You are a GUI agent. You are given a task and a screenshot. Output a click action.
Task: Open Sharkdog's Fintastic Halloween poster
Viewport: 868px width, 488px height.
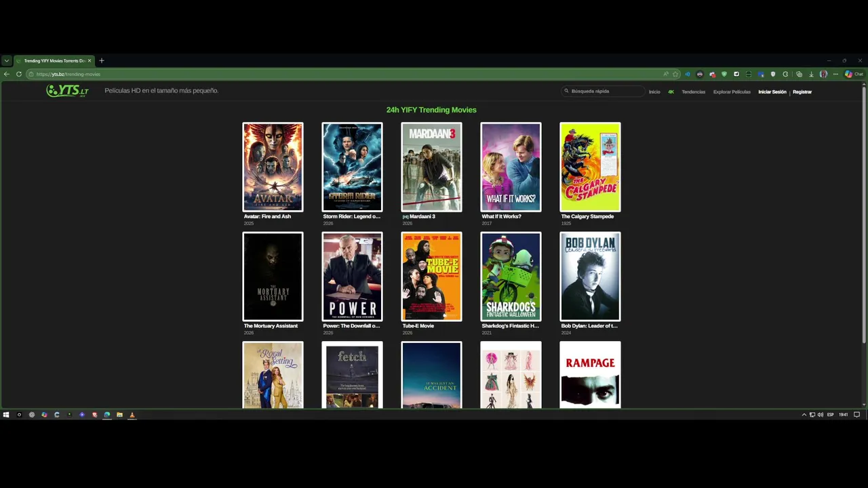click(x=511, y=277)
